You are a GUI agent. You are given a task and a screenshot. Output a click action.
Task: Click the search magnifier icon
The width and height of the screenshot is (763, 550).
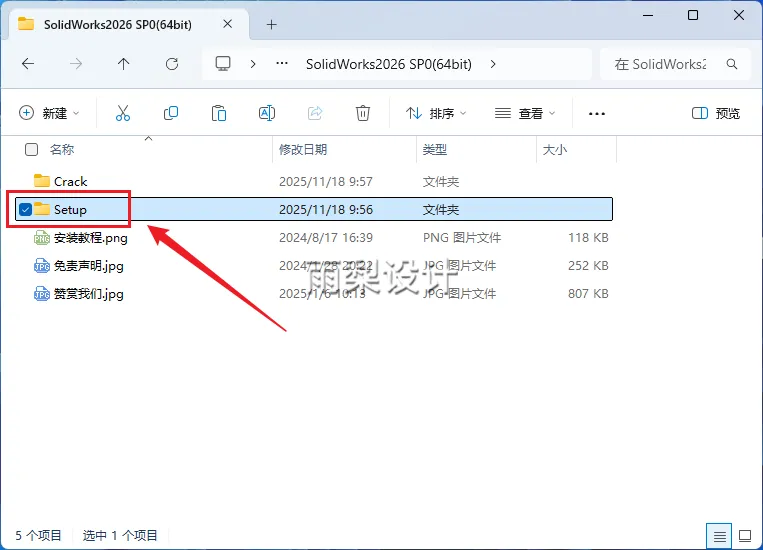(731, 64)
